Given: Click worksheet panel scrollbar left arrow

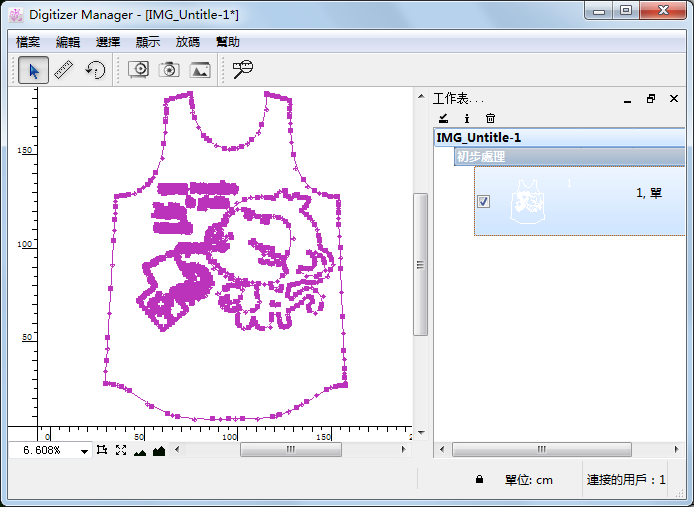Looking at the screenshot, I should [441, 449].
